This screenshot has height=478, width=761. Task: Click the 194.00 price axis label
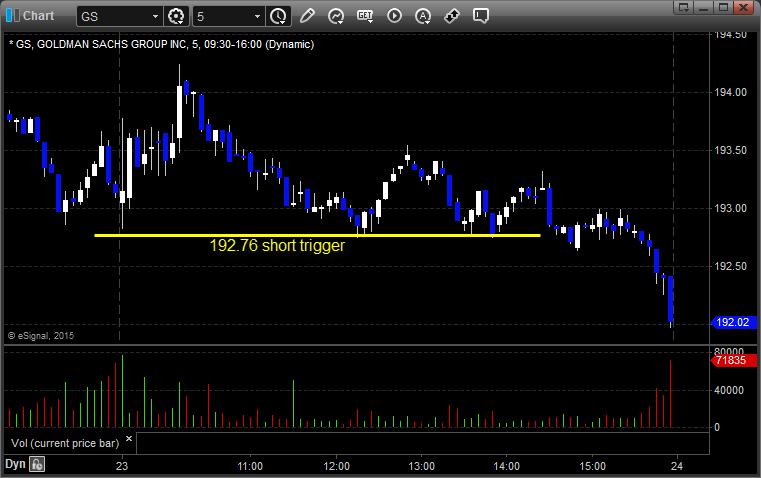click(730, 92)
